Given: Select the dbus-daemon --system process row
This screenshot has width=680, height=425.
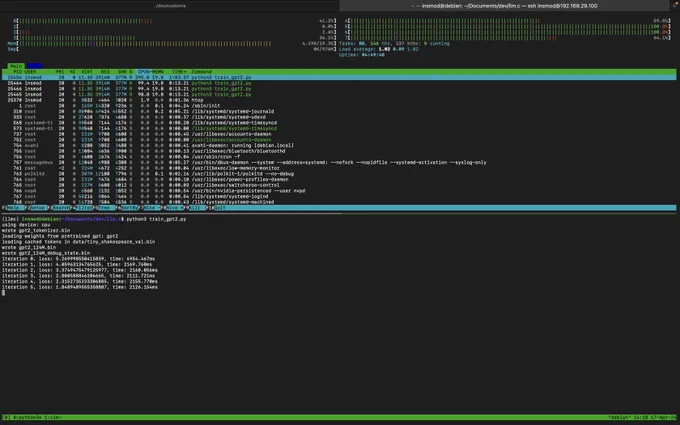Looking at the screenshot, I should [339, 162].
